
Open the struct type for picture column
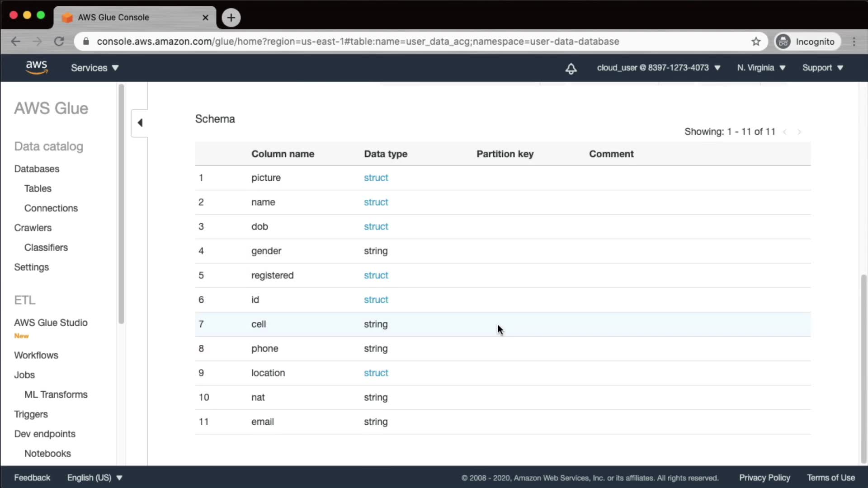point(376,178)
